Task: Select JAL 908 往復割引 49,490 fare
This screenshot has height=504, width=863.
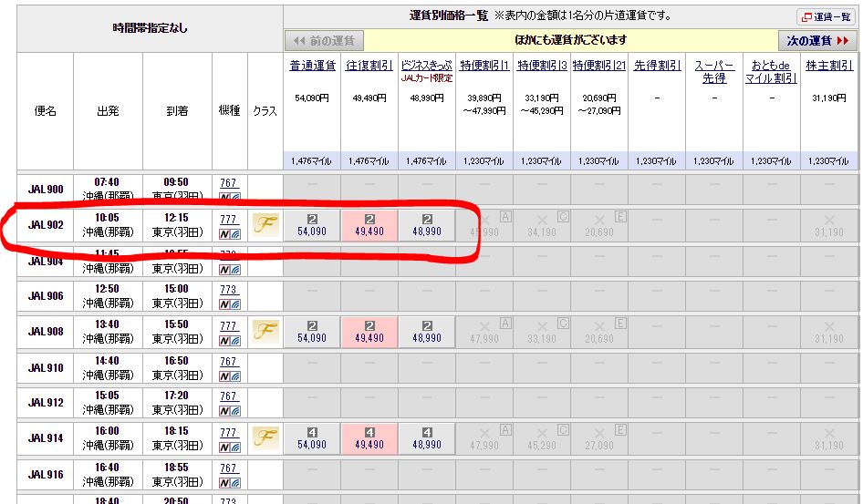Action: point(369,332)
